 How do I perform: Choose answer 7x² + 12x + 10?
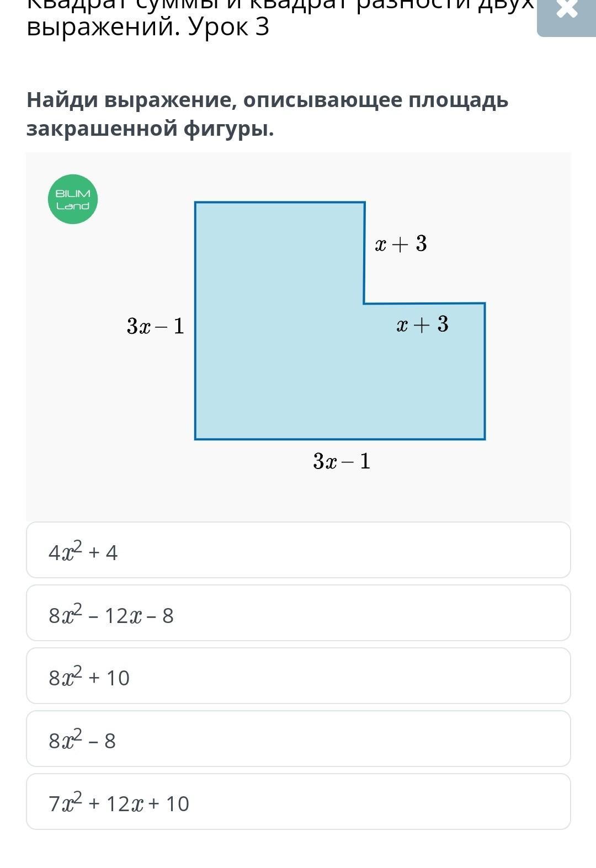299,802
